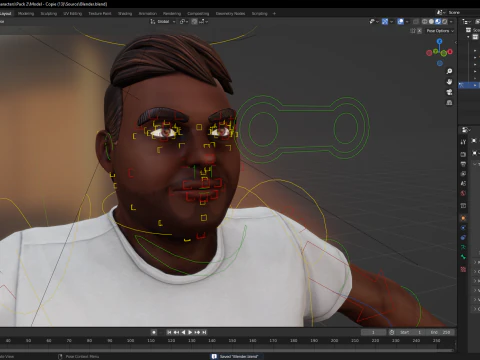Viewport: 480px width, 360px height.
Task: Open the overlays options dropdown arrow
Action: click(x=407, y=21)
